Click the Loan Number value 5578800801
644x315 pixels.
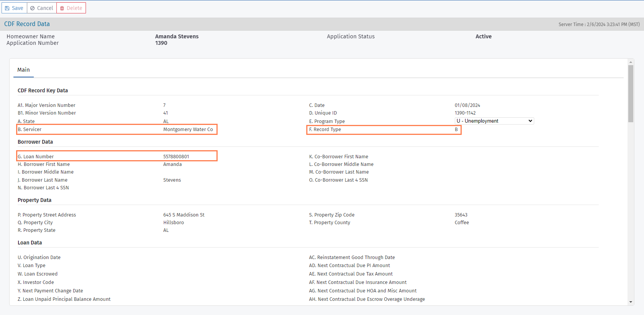point(176,156)
